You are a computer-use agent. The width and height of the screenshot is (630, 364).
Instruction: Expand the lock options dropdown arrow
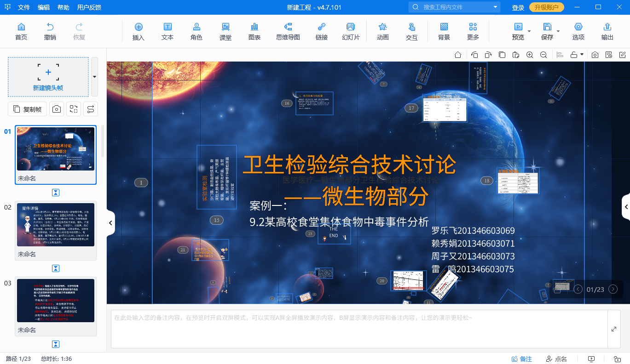point(582,55)
